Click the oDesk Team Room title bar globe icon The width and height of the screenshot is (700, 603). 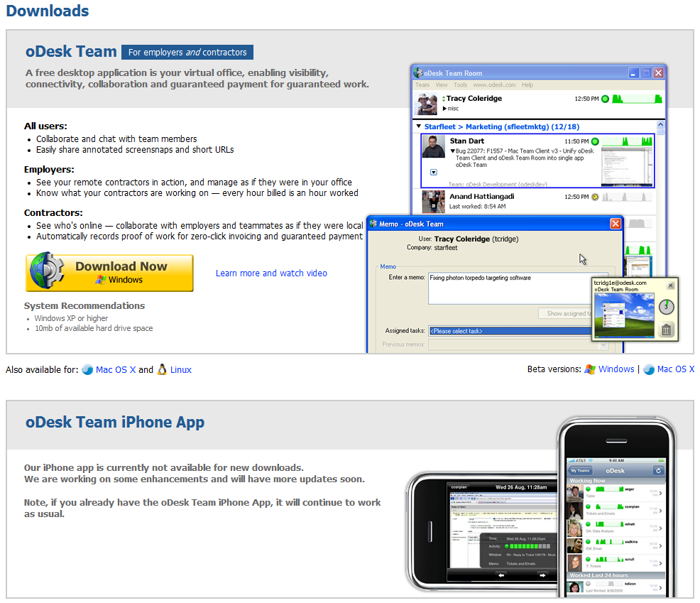(418, 73)
